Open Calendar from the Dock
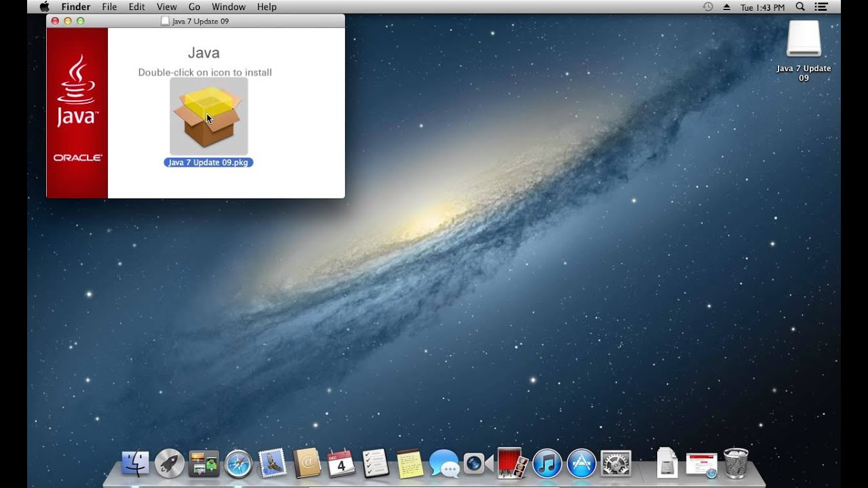 tap(341, 464)
